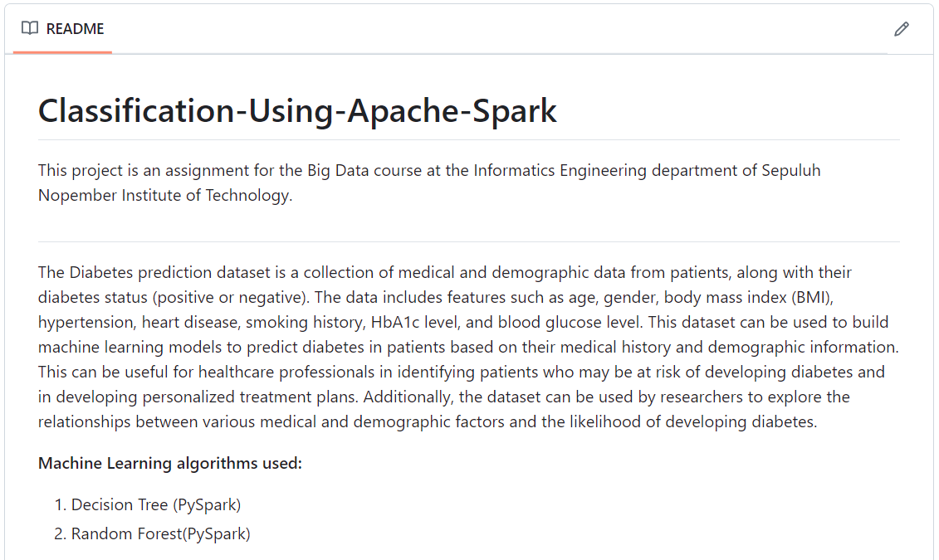
Task: Click the pencil edit README icon
Action: click(902, 29)
